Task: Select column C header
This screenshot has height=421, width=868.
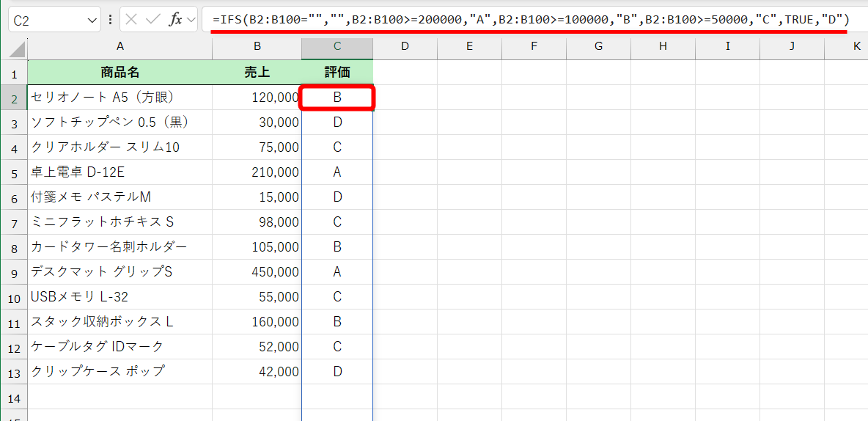Action: [337, 47]
